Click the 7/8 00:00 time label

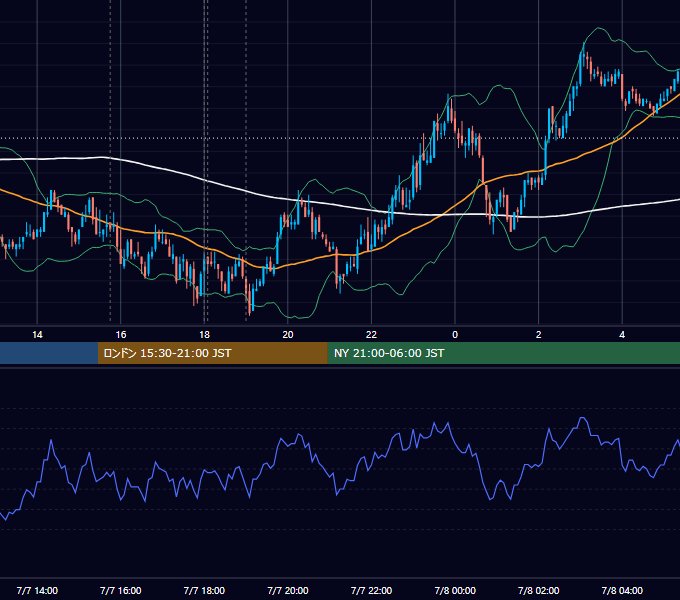coord(455,590)
